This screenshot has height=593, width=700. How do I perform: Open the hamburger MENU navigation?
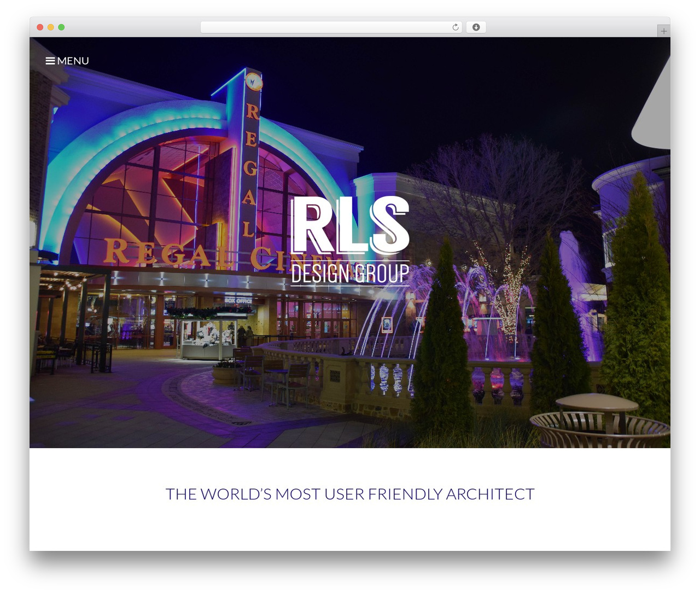point(67,61)
